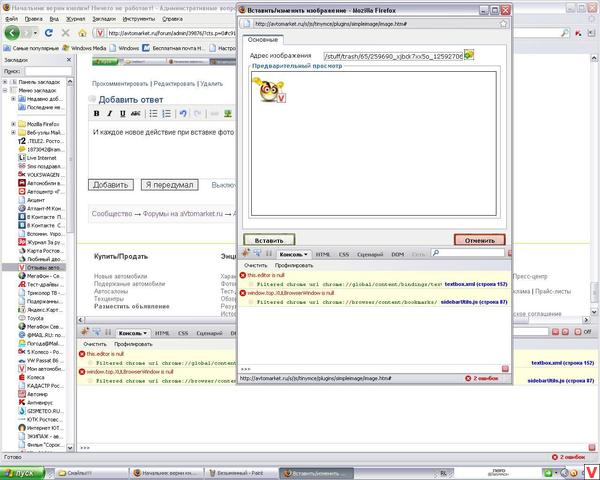Close the bookmarks sidebar
Viewport: 600px width, 480px height.
(x=69, y=60)
